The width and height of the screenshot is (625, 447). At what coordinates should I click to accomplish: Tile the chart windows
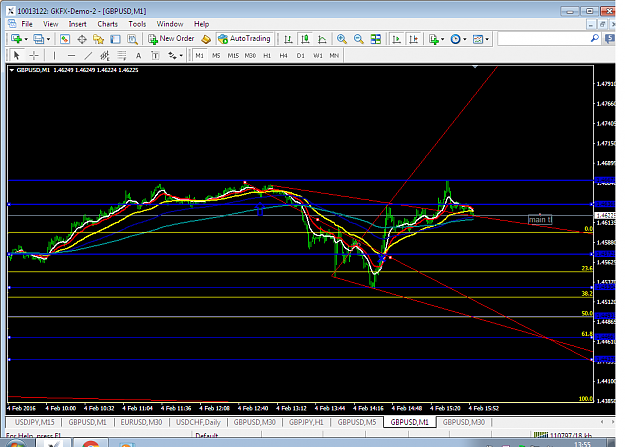click(375, 39)
